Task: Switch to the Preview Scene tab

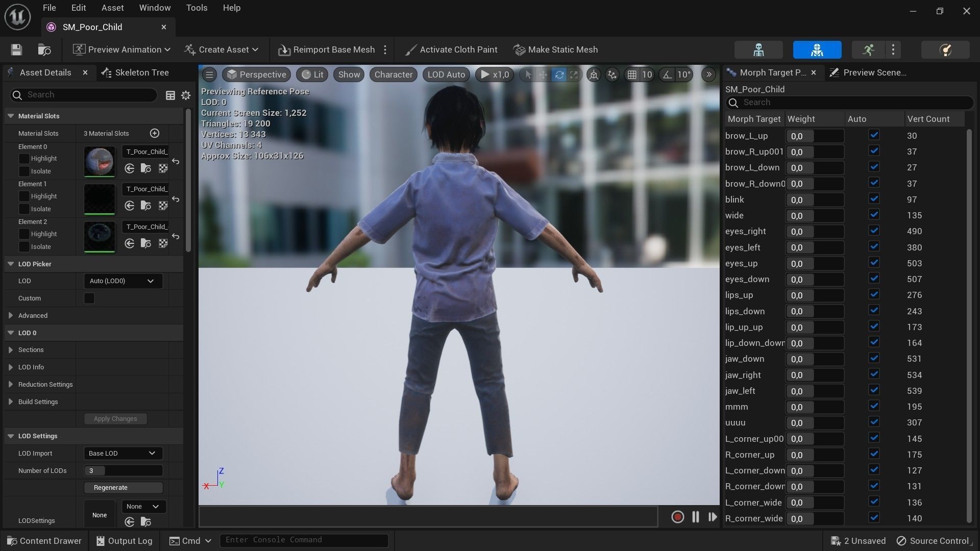Action: [x=868, y=72]
